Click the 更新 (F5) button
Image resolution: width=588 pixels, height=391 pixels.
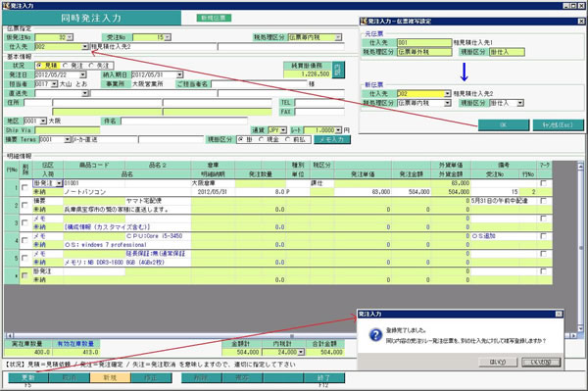pos(28,377)
